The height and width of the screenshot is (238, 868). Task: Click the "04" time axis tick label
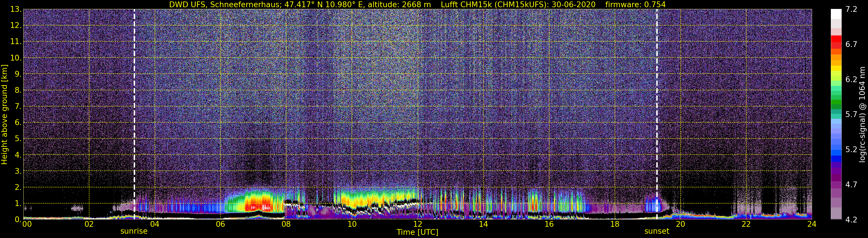tap(155, 224)
